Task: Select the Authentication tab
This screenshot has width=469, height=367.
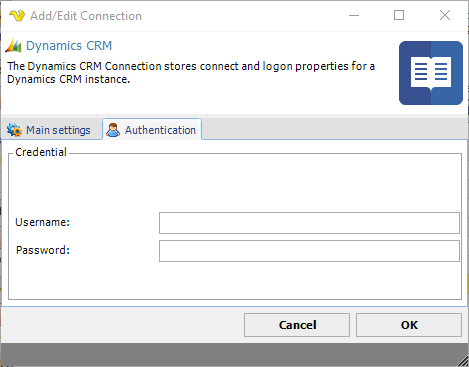Action: [152, 130]
